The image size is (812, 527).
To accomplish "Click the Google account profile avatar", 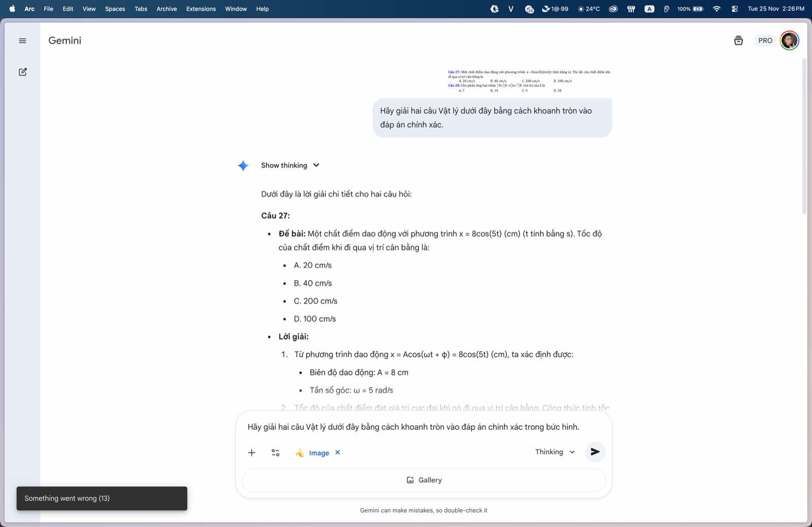I will pos(789,41).
